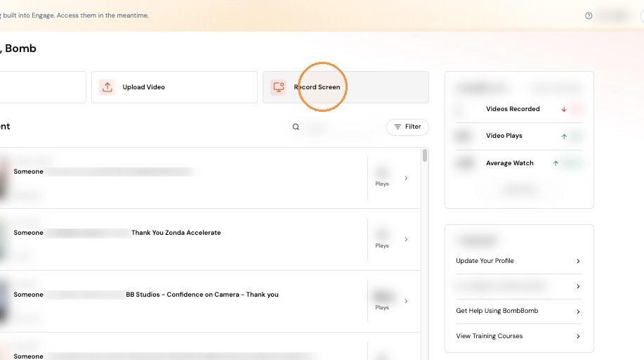Click the search magnifier icon

[x=296, y=127]
